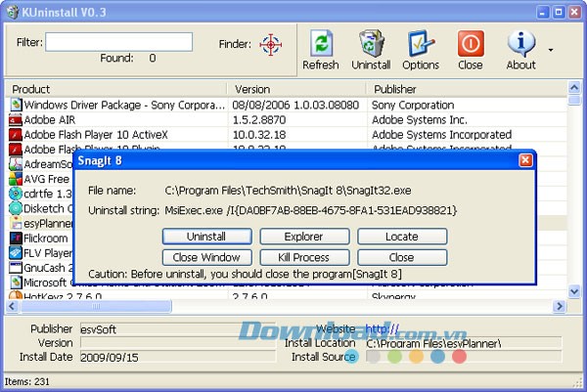The width and height of the screenshot is (587, 392).
Task: Click the Items: 231 status bar text
Action: tap(27, 381)
